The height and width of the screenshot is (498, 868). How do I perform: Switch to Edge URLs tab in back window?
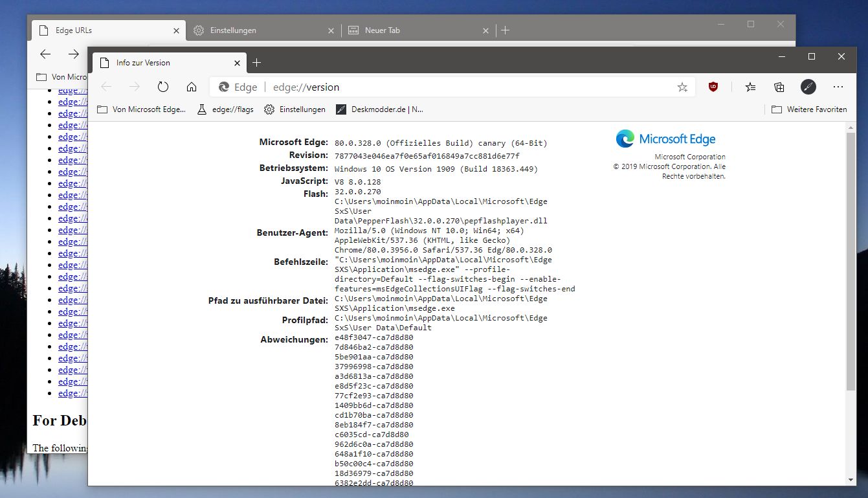(x=109, y=30)
